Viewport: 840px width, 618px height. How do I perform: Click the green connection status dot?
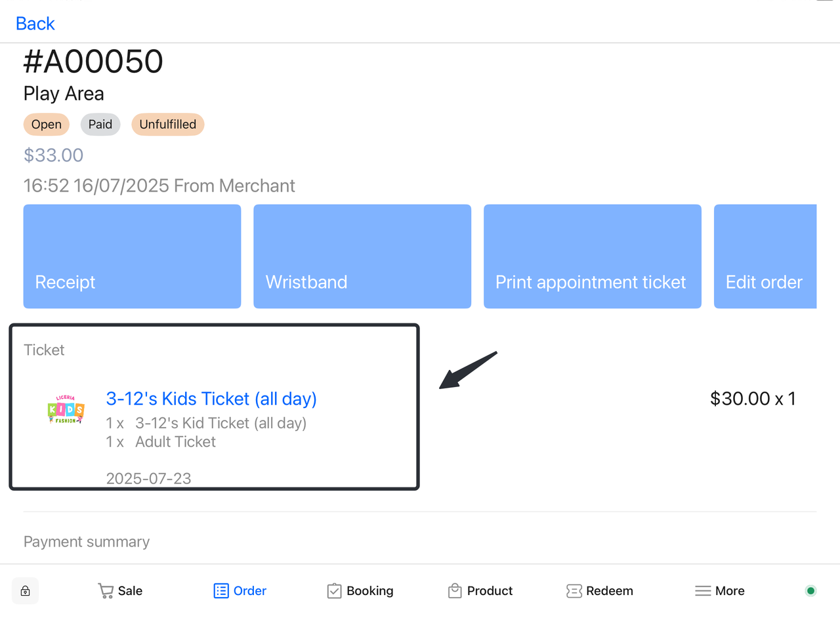click(810, 590)
